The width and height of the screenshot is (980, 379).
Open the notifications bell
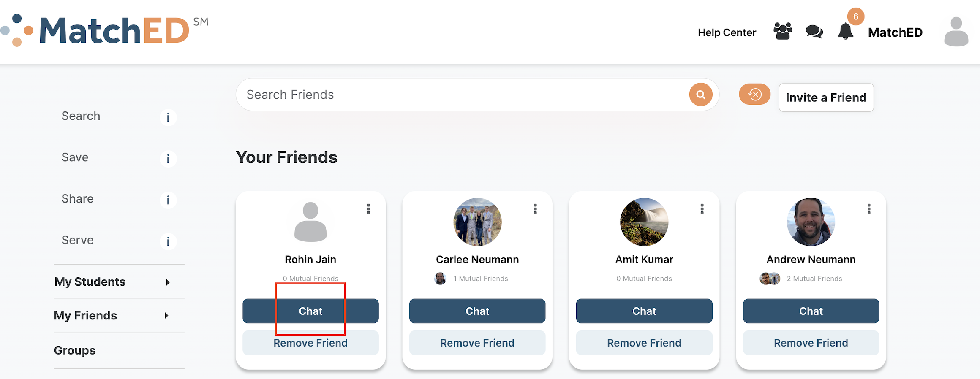tap(845, 32)
